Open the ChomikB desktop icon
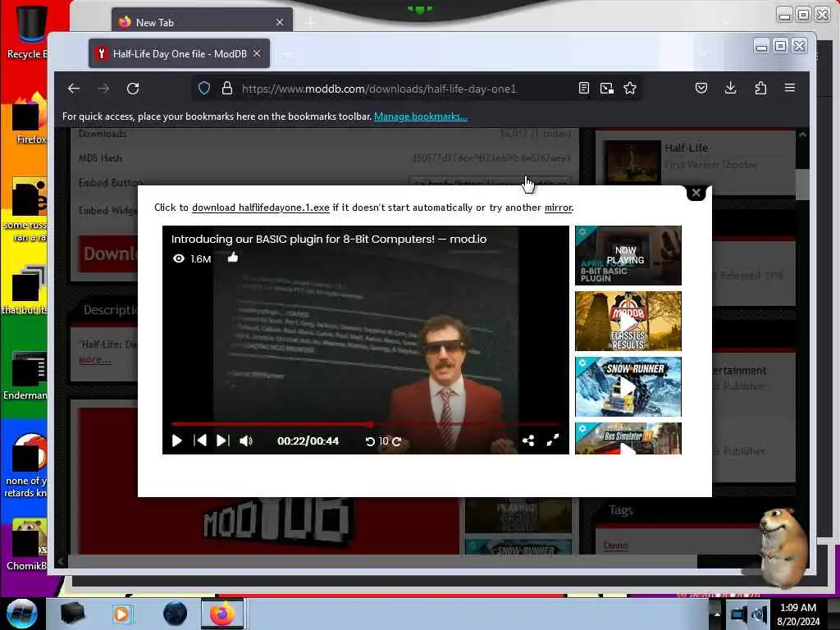Viewport: 840px width, 630px height. (x=27, y=545)
